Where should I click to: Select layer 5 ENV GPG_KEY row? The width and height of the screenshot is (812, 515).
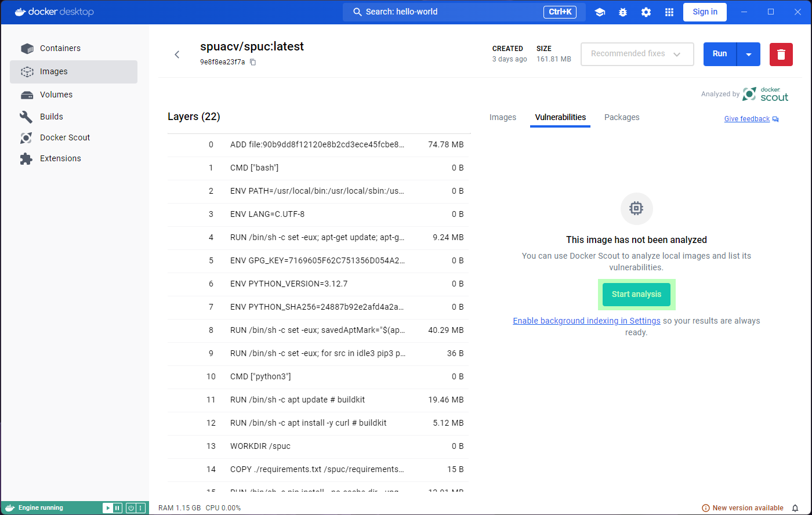click(319, 260)
